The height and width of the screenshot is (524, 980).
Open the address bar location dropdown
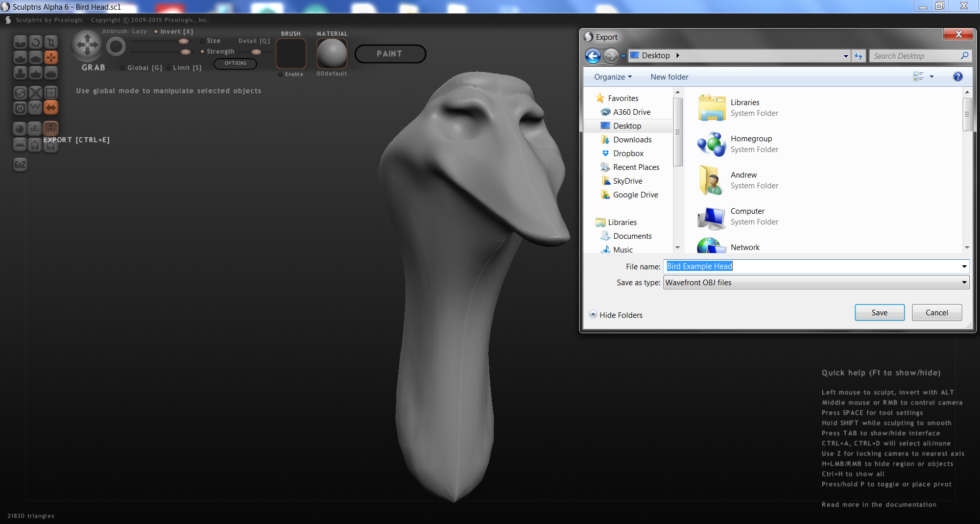tap(846, 56)
